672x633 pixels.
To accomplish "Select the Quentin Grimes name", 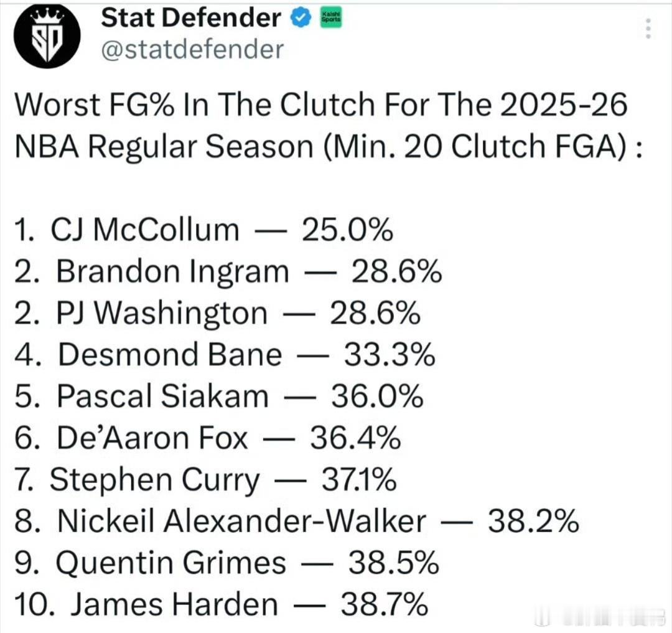I will tap(171, 563).
